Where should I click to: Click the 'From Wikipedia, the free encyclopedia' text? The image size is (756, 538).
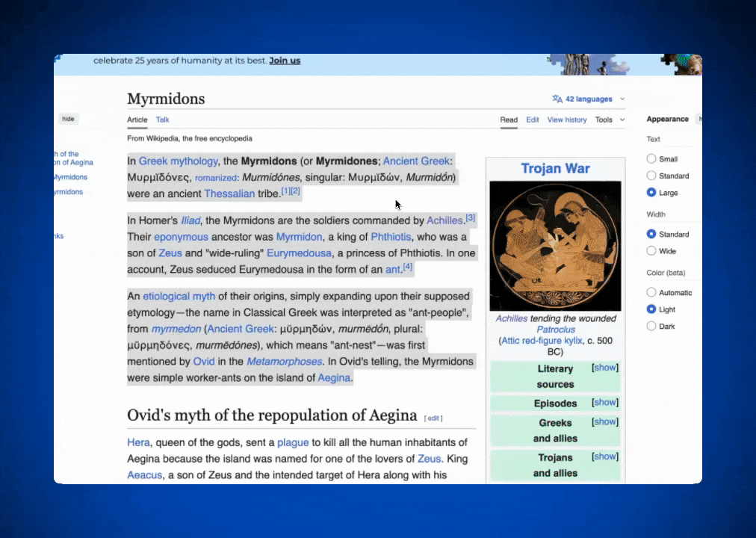(x=190, y=138)
